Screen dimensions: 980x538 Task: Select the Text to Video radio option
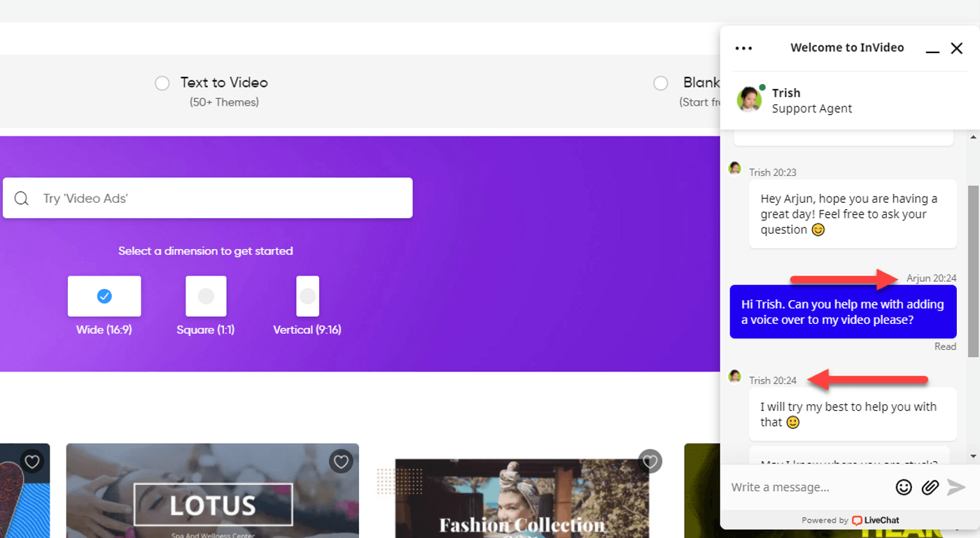pyautogui.click(x=162, y=83)
